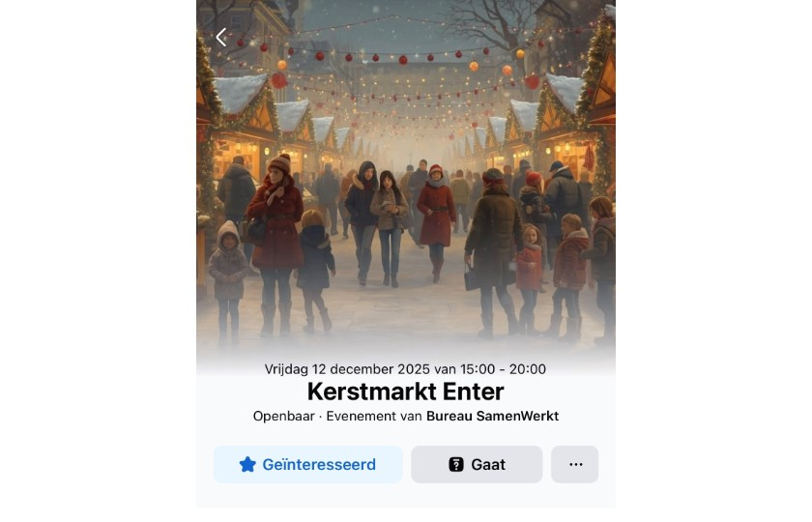Click the Vrijdag 12 december 2025 date line
Viewport: 812px width, 522px height.
pyautogui.click(x=347, y=369)
